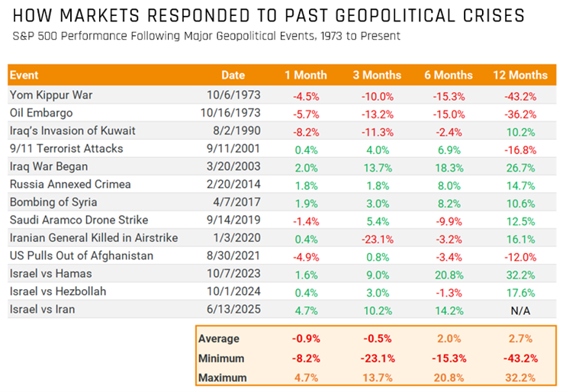This screenshot has height=392, width=566.
Task: Click the "Maximum" summary row label
Action: (x=222, y=377)
